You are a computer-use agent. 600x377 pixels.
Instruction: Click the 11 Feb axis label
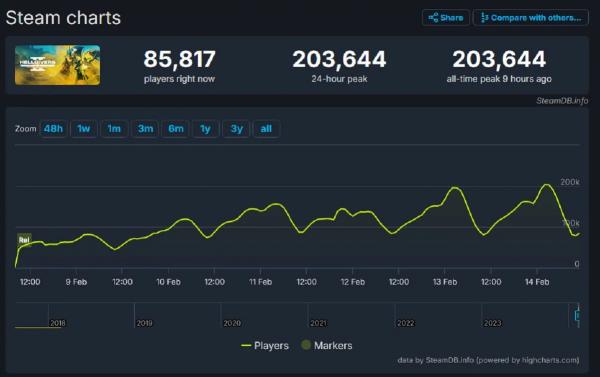[x=260, y=282]
